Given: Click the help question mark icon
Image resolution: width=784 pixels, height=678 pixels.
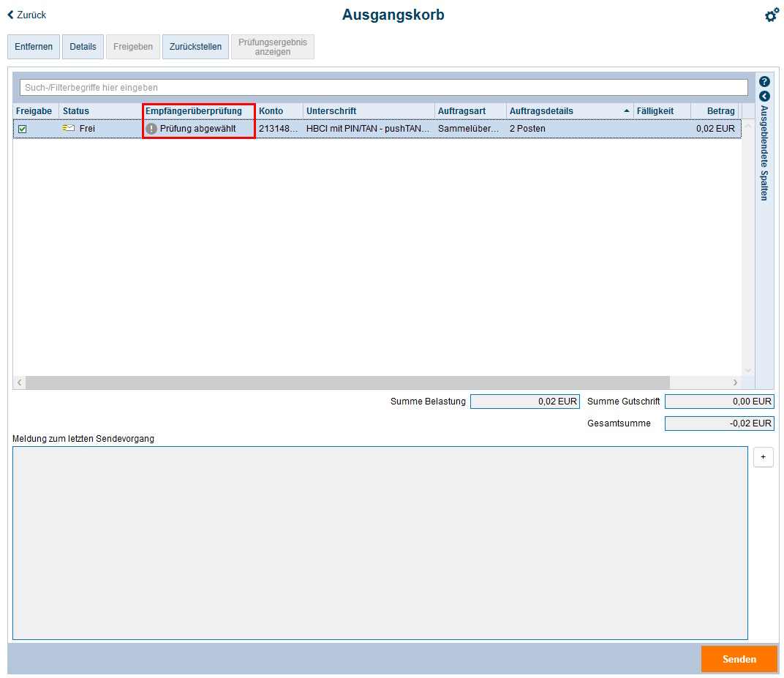Looking at the screenshot, I should tap(764, 82).
